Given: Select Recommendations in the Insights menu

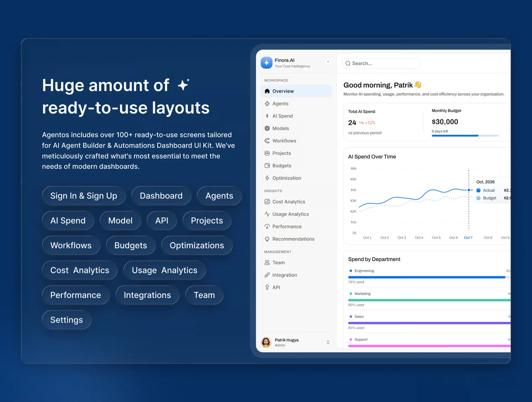Looking at the screenshot, I should (296, 239).
